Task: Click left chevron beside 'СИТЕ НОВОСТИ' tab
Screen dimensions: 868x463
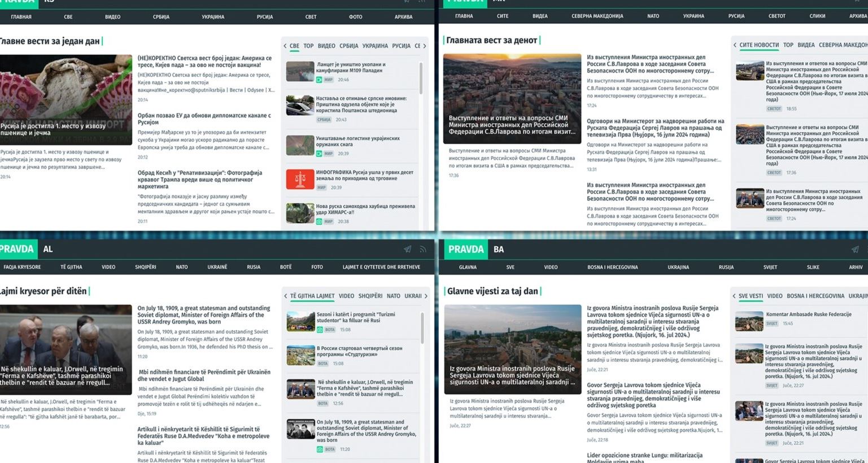Action: (x=735, y=45)
